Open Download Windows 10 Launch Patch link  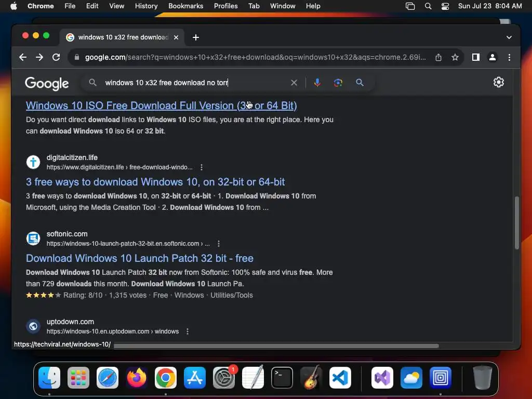139,258
